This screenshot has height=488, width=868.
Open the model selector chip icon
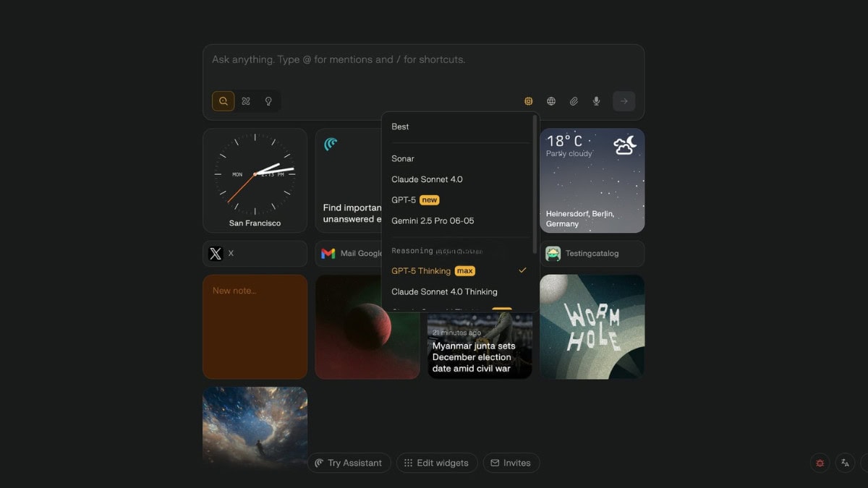pos(529,101)
